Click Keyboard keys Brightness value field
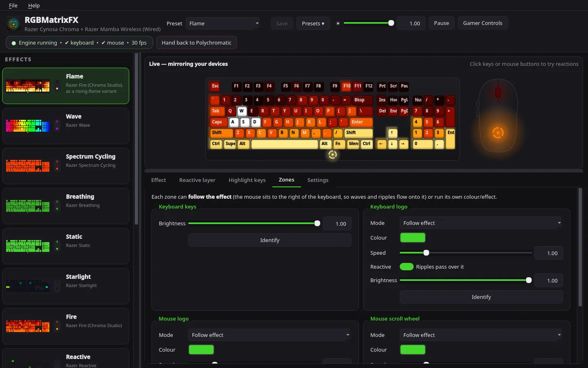588x368 pixels. pos(338,224)
